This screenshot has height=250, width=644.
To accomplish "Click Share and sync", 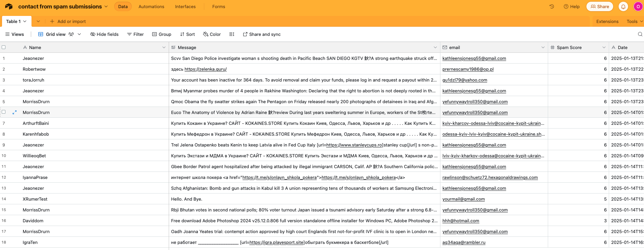I will [x=262, y=34].
